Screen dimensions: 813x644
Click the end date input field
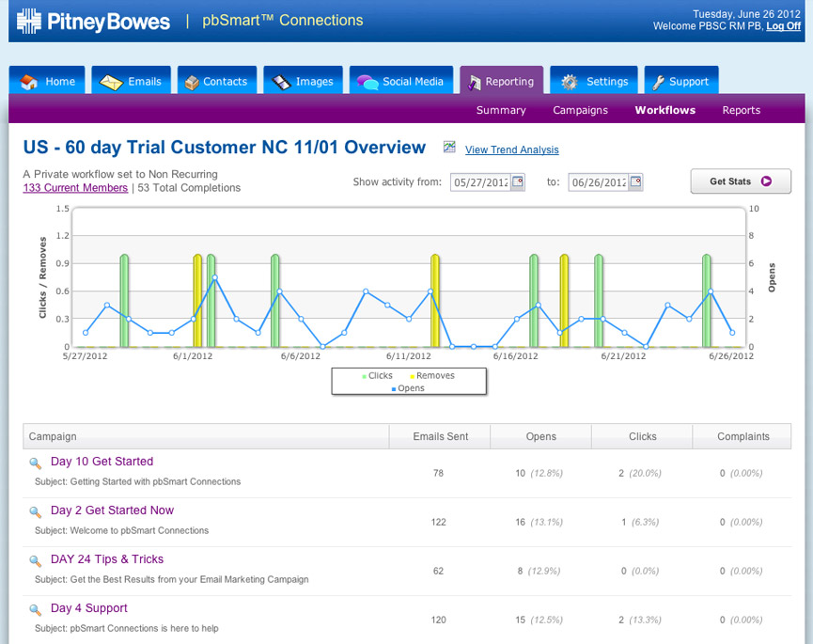coord(599,182)
